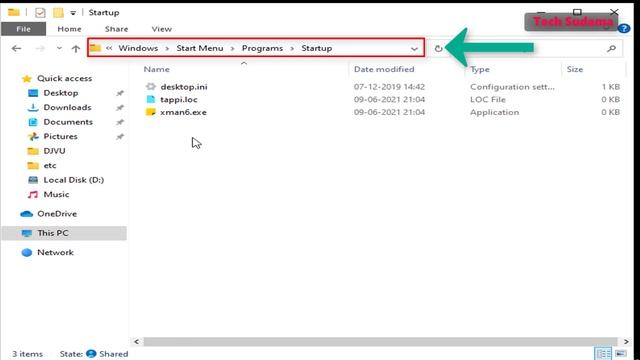
Task: Switch to the View ribbon tab
Action: [162, 29]
